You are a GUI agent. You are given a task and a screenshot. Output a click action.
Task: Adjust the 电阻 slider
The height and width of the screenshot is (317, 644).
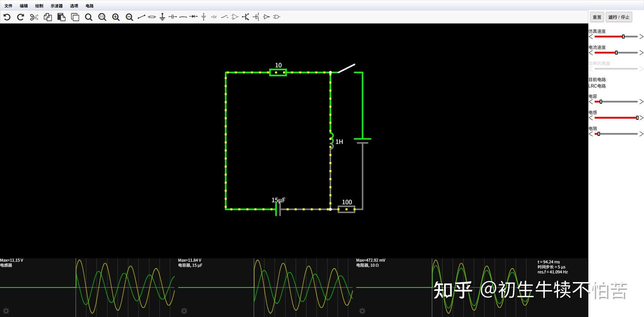(x=616, y=134)
